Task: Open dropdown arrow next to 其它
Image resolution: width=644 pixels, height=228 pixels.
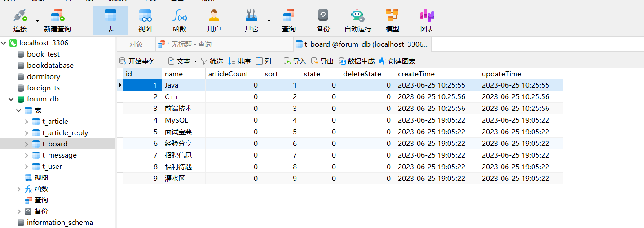Action: coord(269,21)
